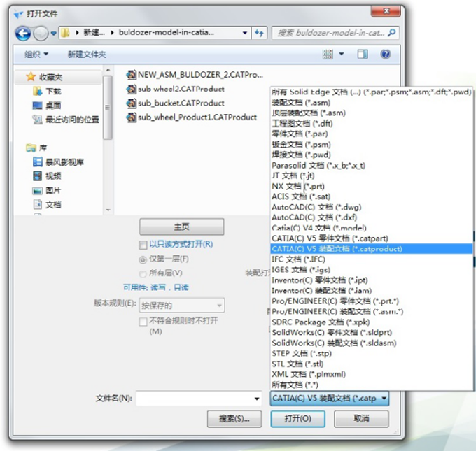Select the 仅第一层 radio button
476x451 pixels.
[143, 259]
